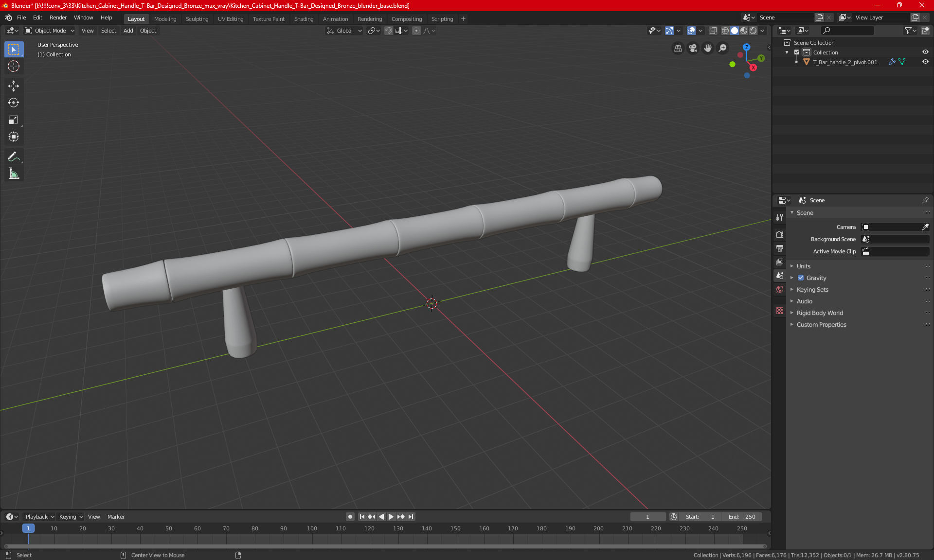
Task: Click the End frame field
Action: (742, 517)
